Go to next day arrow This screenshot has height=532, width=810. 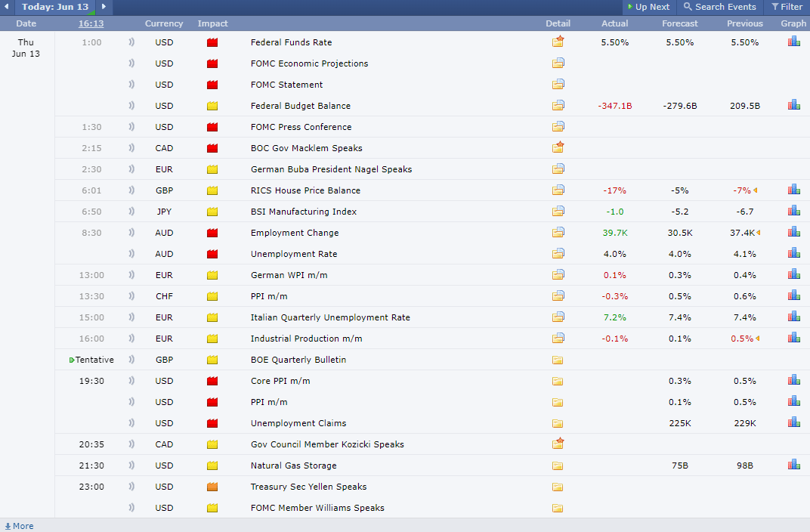[x=104, y=7]
